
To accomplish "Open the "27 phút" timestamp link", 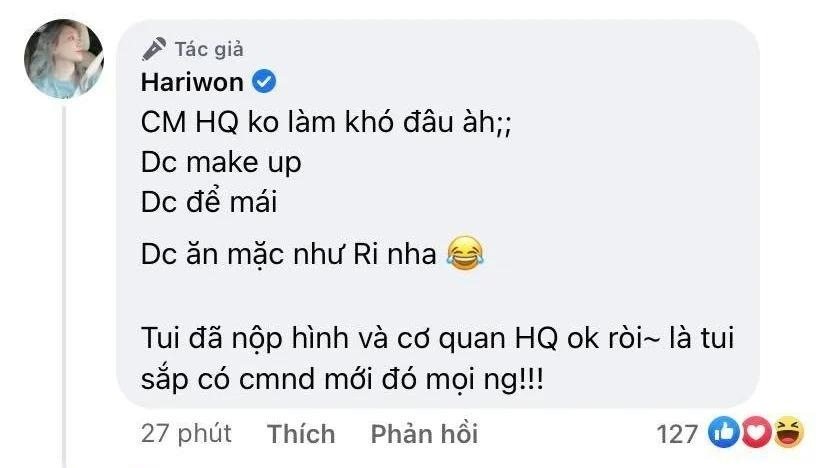I will [x=185, y=433].
